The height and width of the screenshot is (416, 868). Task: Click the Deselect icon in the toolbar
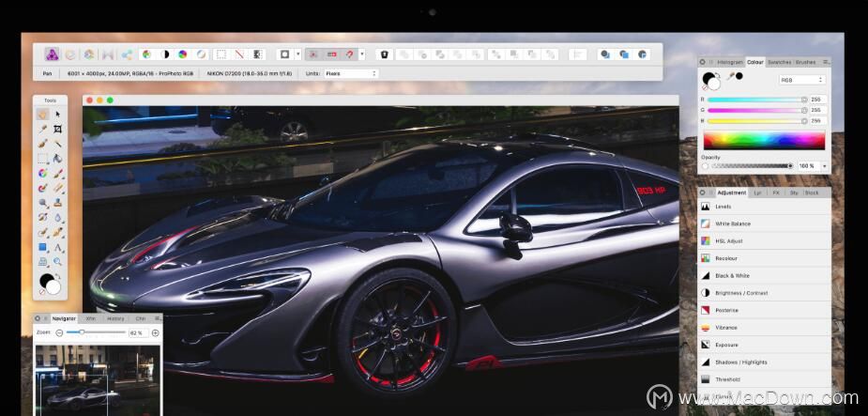tap(239, 54)
